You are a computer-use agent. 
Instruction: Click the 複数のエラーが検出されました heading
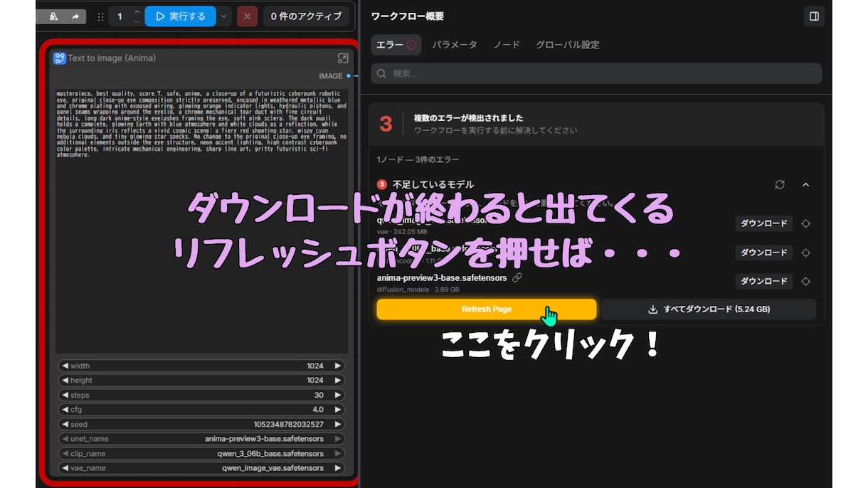469,118
